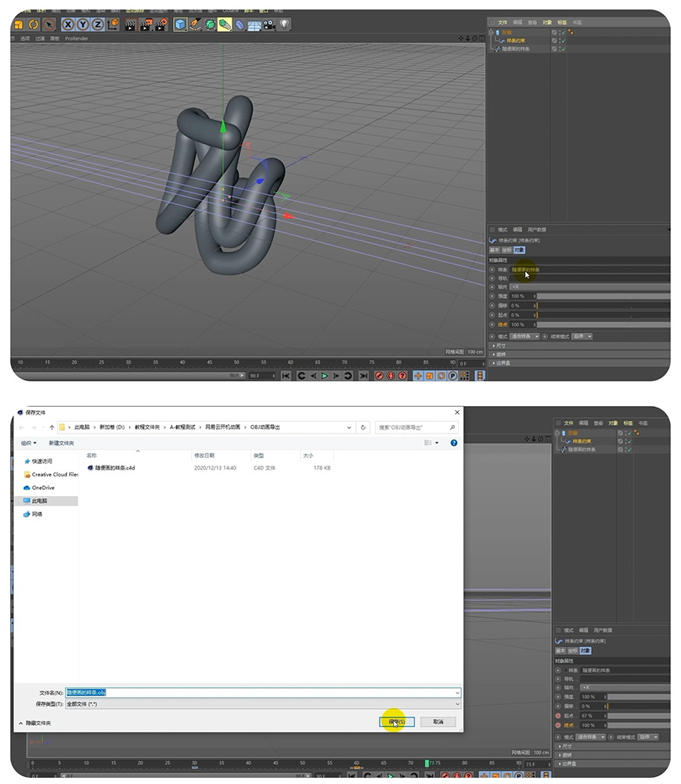The width and height of the screenshot is (681, 784).
Task: Switch to the 坐标 tab
Action: coord(506,250)
